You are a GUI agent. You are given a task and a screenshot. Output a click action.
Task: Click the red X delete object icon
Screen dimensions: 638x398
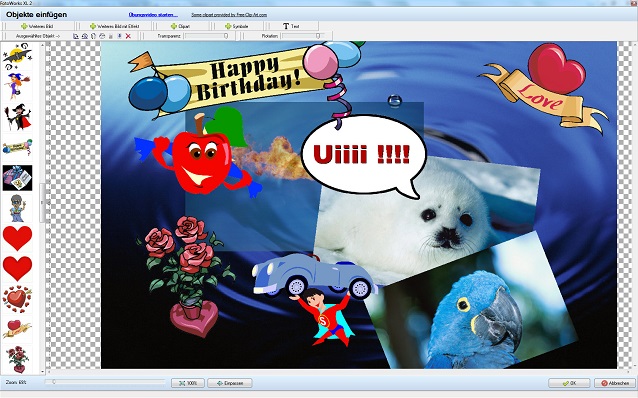pos(128,36)
